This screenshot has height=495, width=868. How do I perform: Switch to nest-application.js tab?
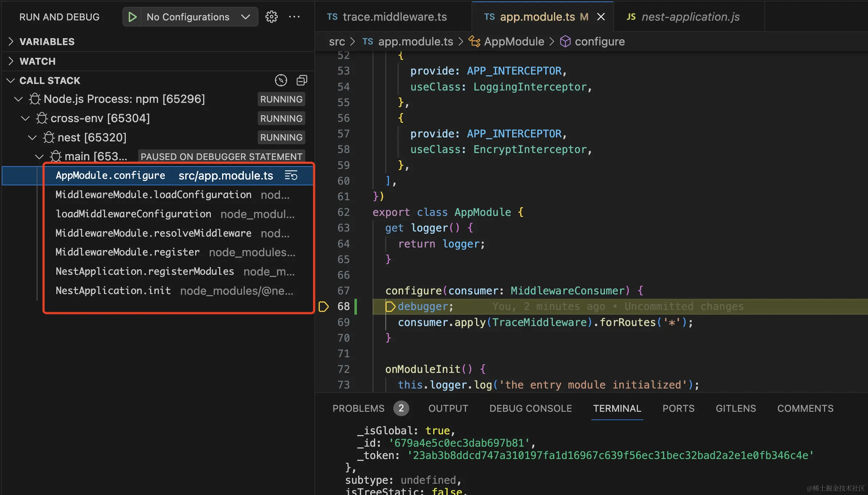[x=690, y=17]
